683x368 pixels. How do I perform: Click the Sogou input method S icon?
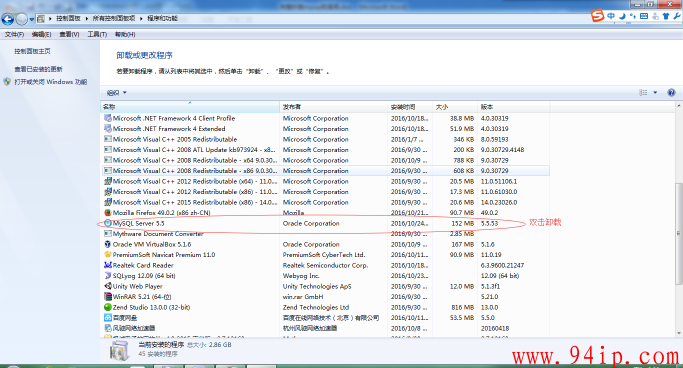point(598,16)
